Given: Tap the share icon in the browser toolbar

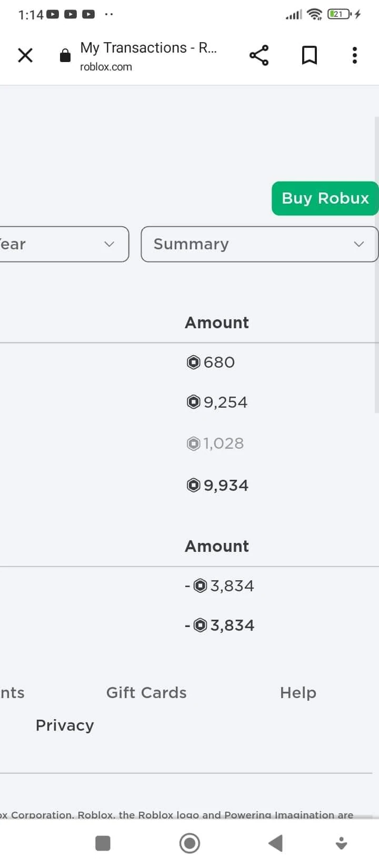Looking at the screenshot, I should (x=259, y=55).
